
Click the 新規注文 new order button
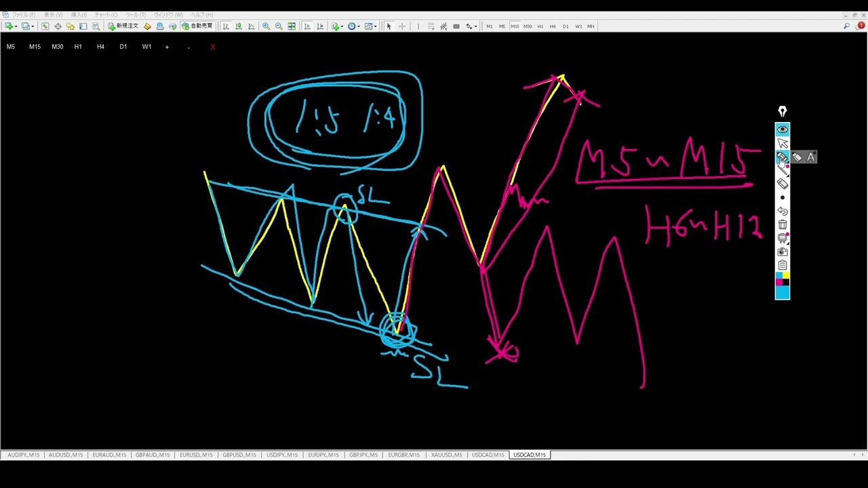tap(123, 26)
